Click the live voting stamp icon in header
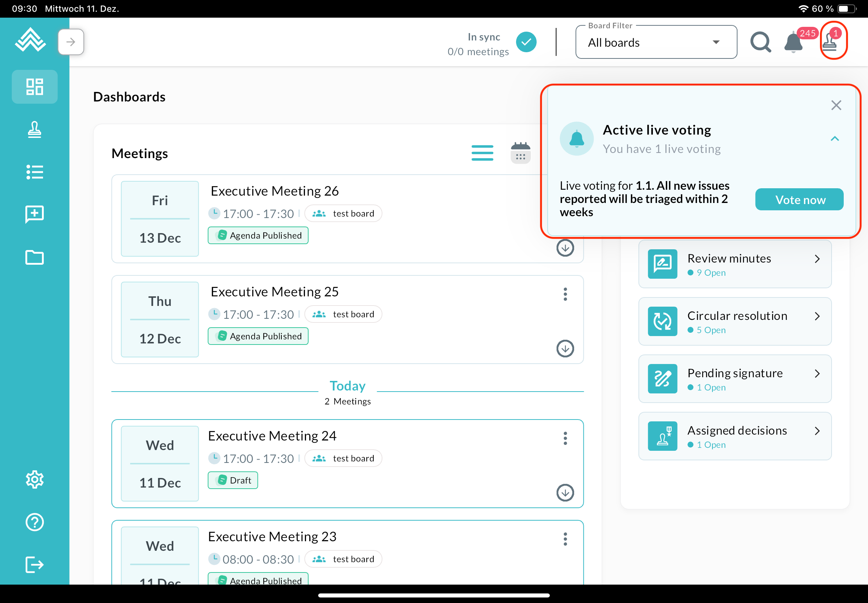This screenshot has width=868, height=603. pos(829,42)
